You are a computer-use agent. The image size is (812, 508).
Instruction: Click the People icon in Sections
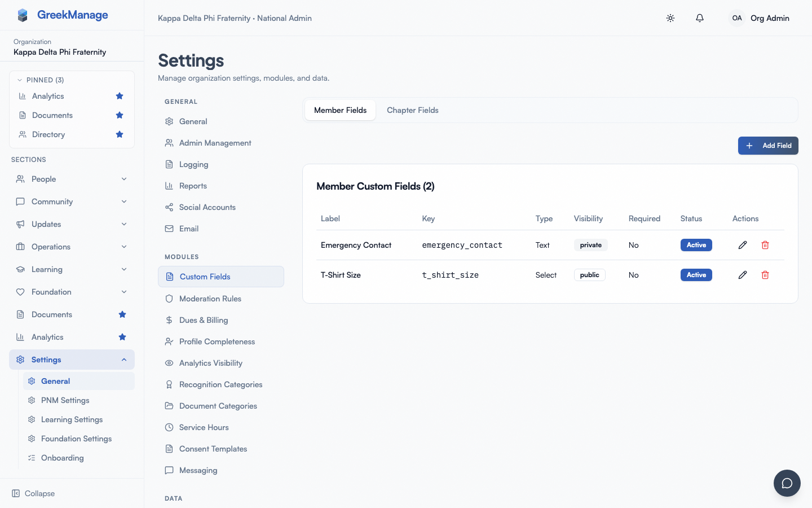[20, 179]
